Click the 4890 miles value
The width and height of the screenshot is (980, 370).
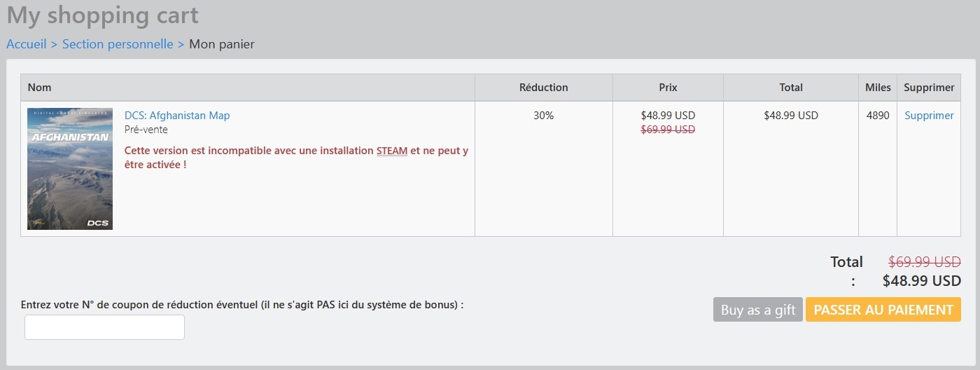878,116
